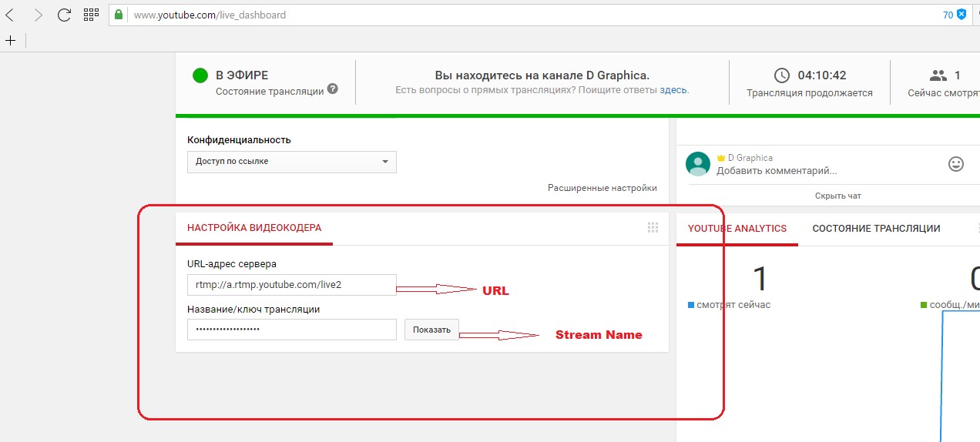Go forward in browser history

click(x=39, y=15)
